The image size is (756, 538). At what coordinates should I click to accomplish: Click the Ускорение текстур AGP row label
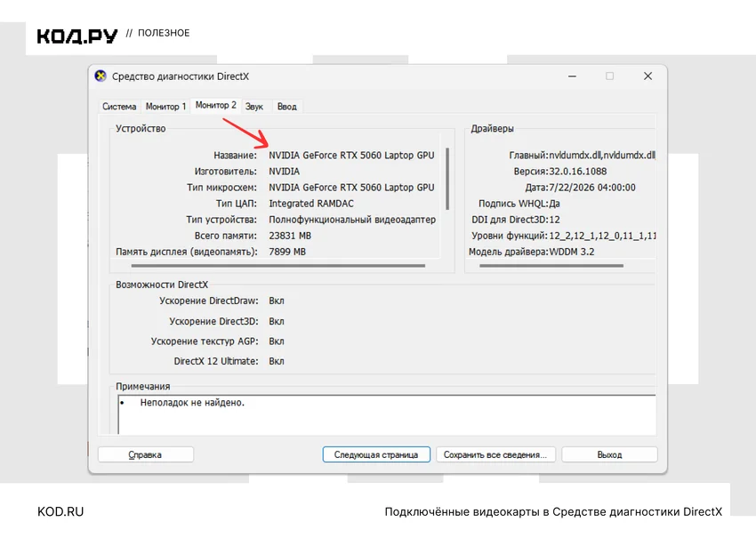[x=205, y=341]
